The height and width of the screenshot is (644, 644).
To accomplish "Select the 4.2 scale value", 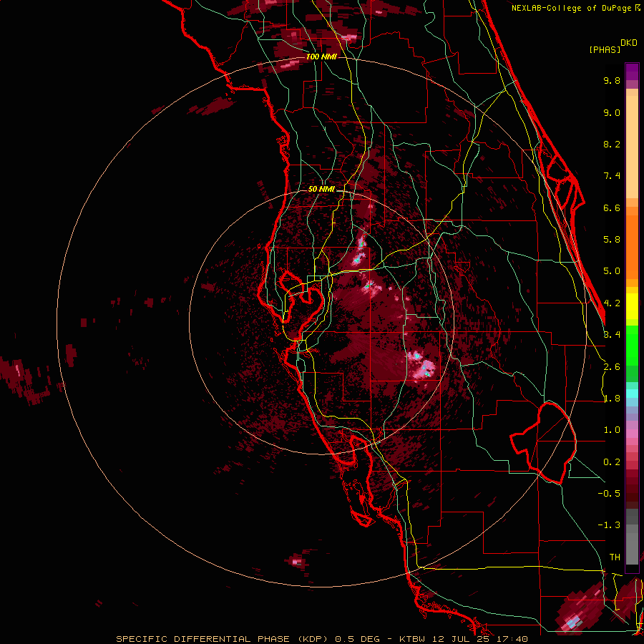I will pyautogui.click(x=612, y=303).
